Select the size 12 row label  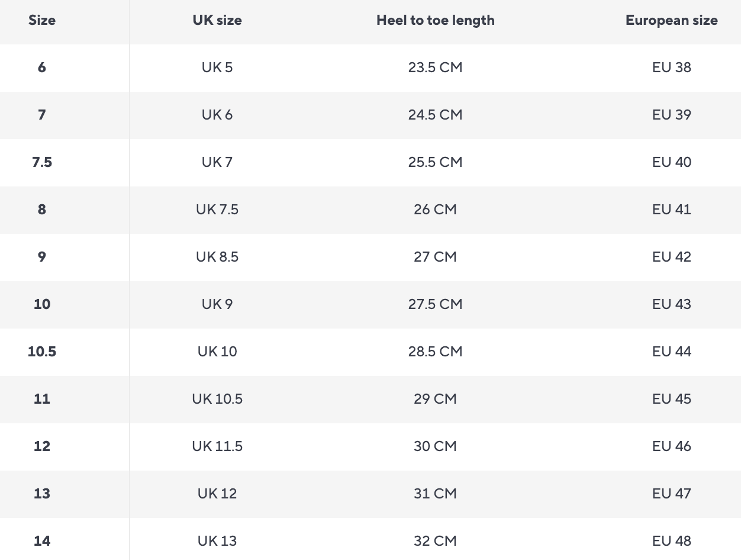click(x=42, y=446)
